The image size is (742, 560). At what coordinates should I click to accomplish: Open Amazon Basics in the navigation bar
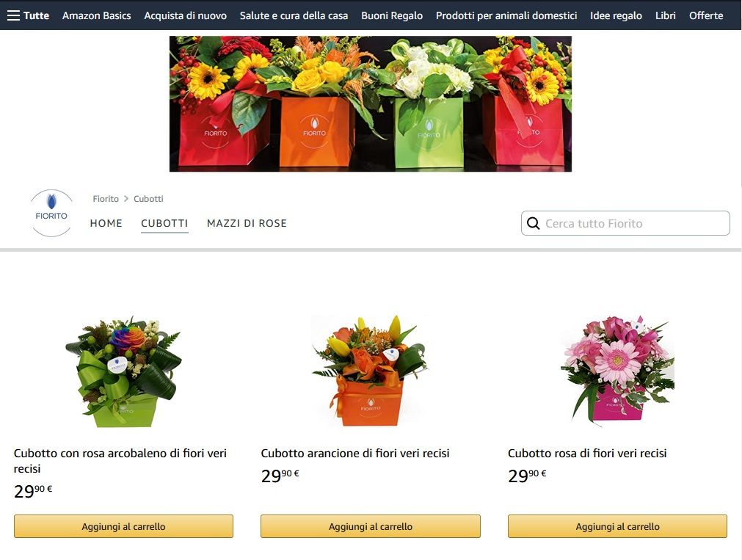pyautogui.click(x=97, y=15)
